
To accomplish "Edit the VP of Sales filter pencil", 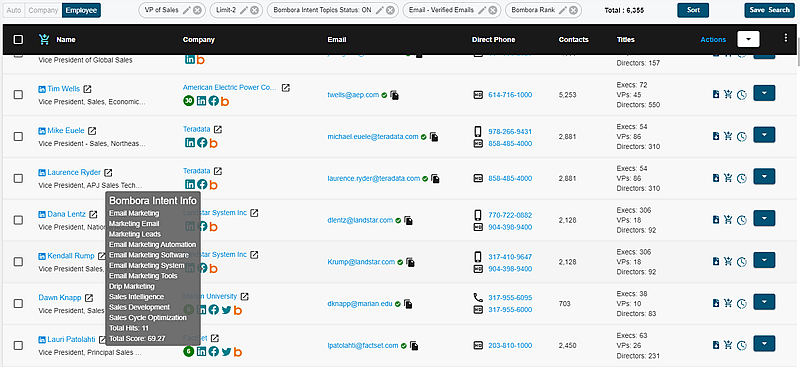I will click(187, 10).
